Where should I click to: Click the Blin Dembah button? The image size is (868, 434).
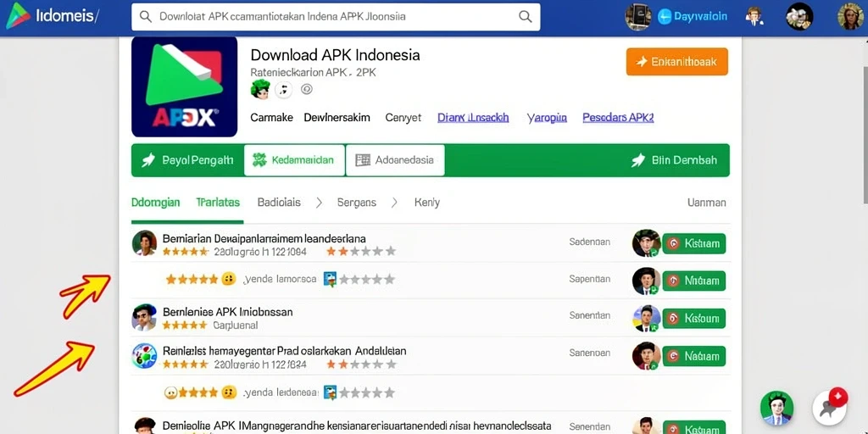(674, 160)
